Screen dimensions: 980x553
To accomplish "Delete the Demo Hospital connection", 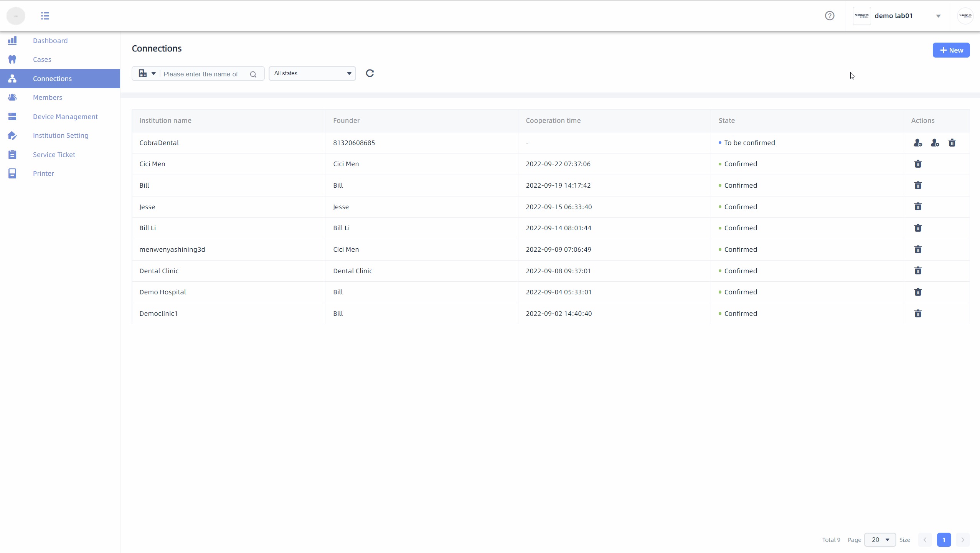I will pos(917,292).
